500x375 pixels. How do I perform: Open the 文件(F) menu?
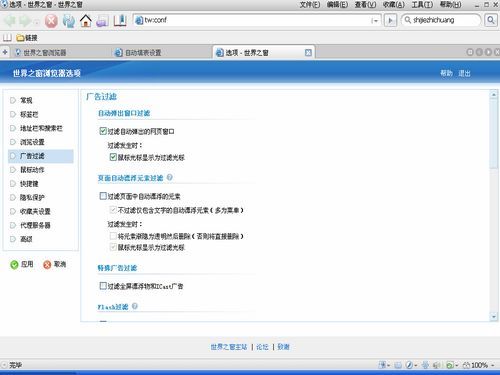pos(310,5)
